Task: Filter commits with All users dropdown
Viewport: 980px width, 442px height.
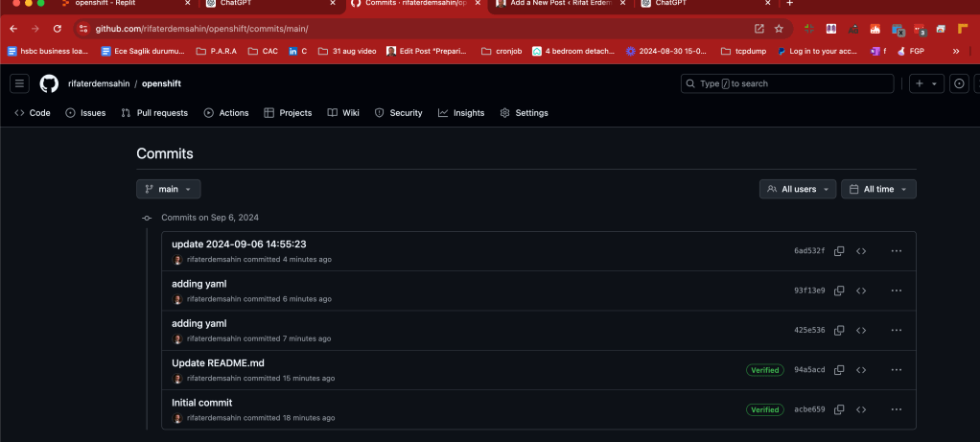Action: click(x=798, y=189)
